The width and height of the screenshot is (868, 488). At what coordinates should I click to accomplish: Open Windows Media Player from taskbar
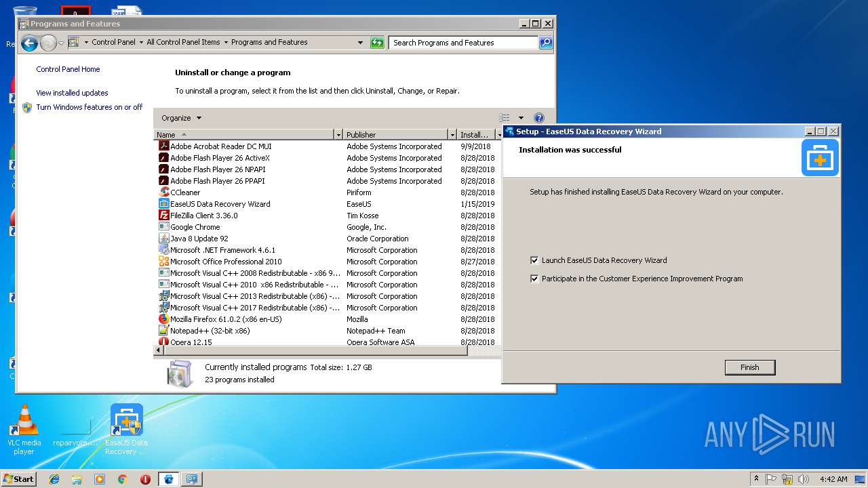[x=100, y=479]
